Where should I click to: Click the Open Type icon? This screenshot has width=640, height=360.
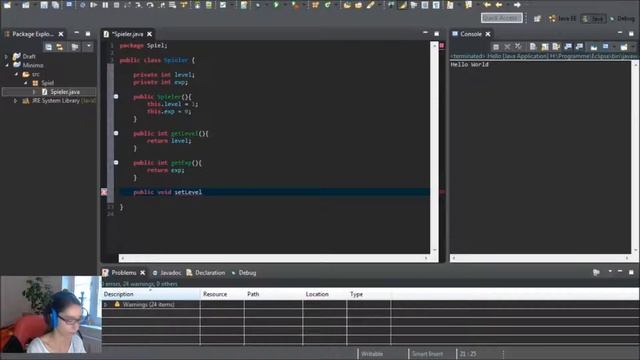(347, 5)
